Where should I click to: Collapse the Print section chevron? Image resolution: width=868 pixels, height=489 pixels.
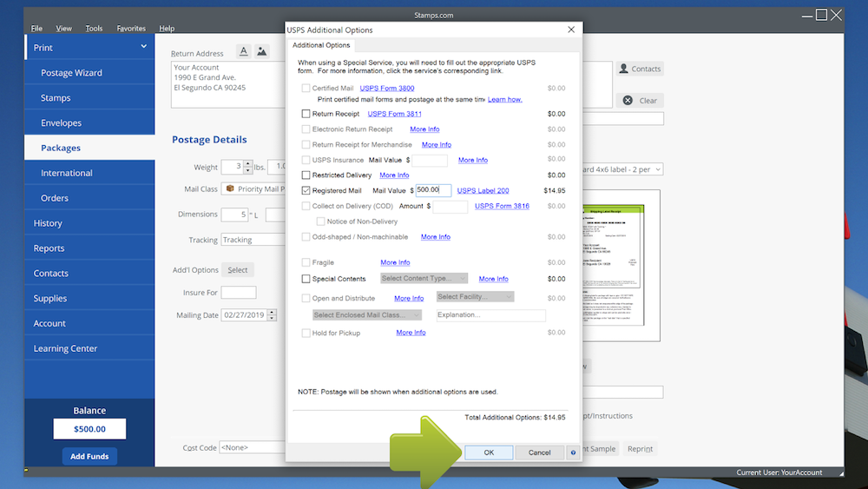(x=143, y=47)
